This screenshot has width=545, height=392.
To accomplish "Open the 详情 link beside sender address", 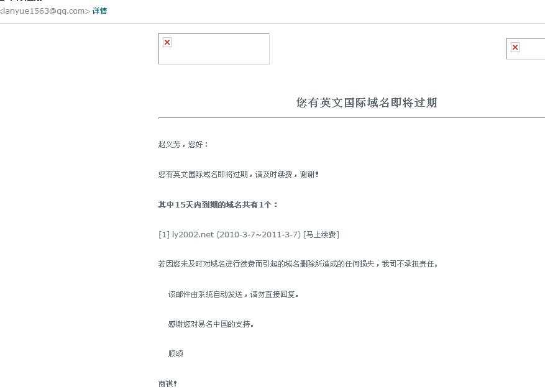I will 99,11.
